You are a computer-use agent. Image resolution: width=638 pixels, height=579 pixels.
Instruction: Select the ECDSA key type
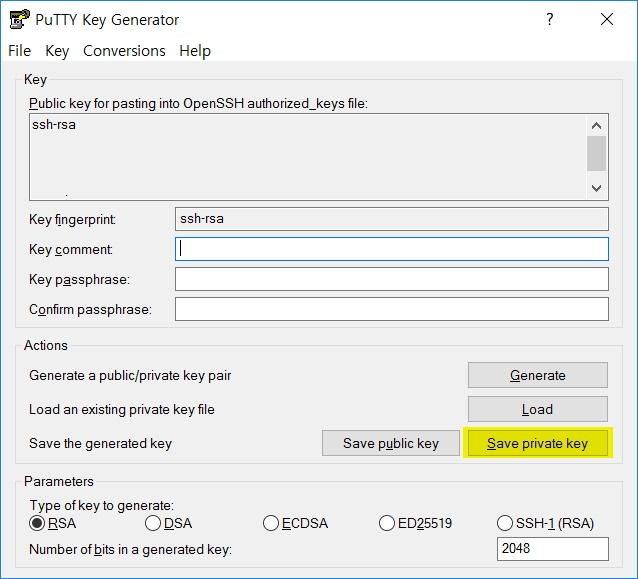(295, 523)
